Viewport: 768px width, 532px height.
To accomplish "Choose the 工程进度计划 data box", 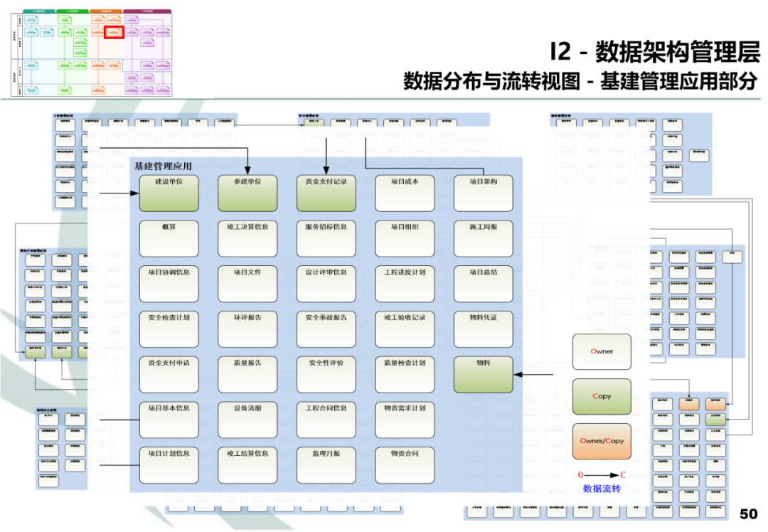I will click(x=405, y=284).
